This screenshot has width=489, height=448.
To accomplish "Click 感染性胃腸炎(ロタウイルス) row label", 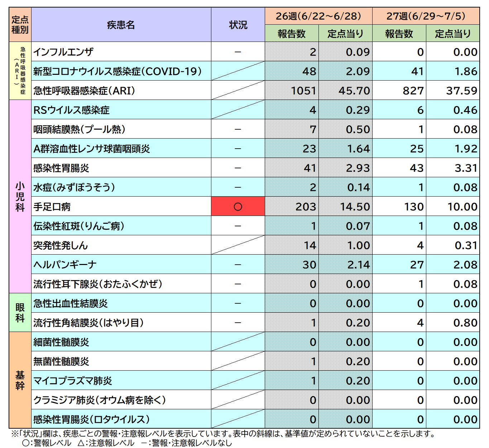I will coord(91,419).
